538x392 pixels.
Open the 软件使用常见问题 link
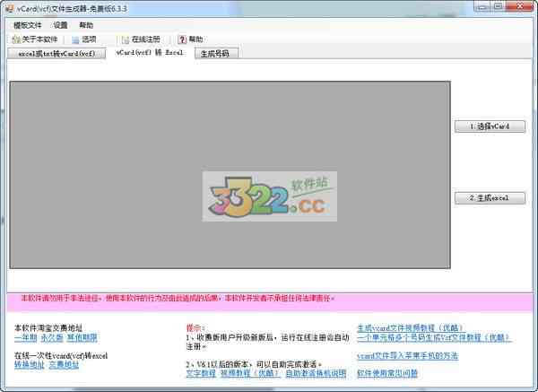click(x=387, y=373)
